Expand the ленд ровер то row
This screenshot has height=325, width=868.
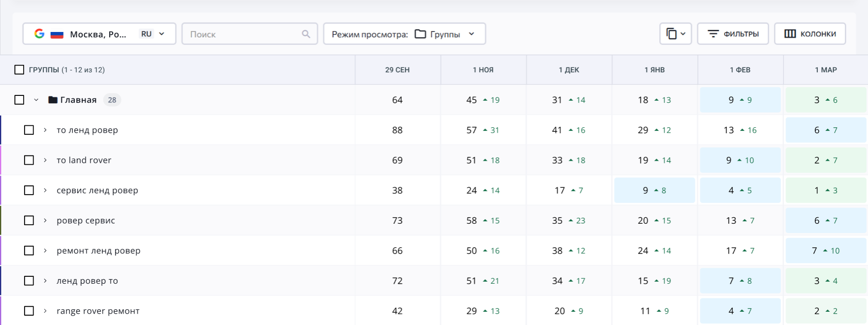45,281
